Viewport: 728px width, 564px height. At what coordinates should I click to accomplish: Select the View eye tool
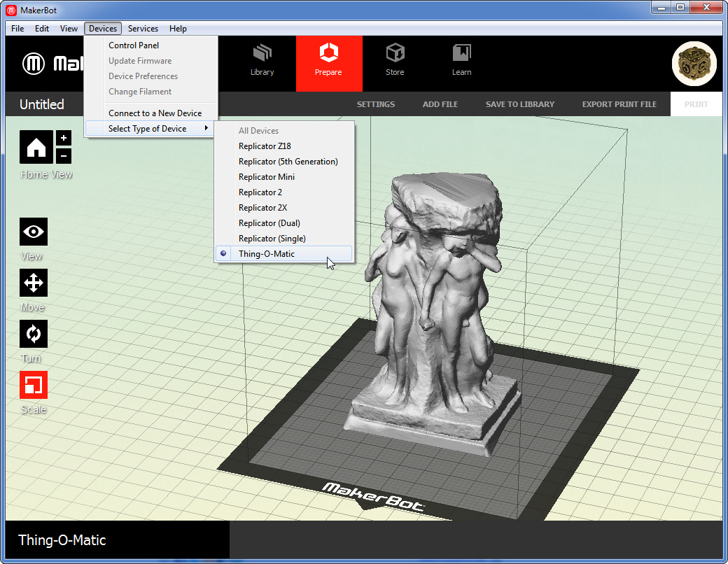(34, 232)
